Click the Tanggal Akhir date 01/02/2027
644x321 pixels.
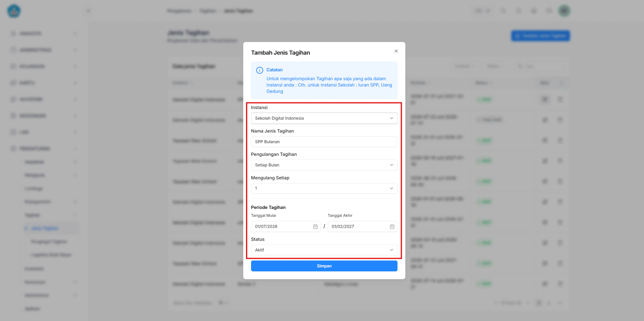pos(343,226)
